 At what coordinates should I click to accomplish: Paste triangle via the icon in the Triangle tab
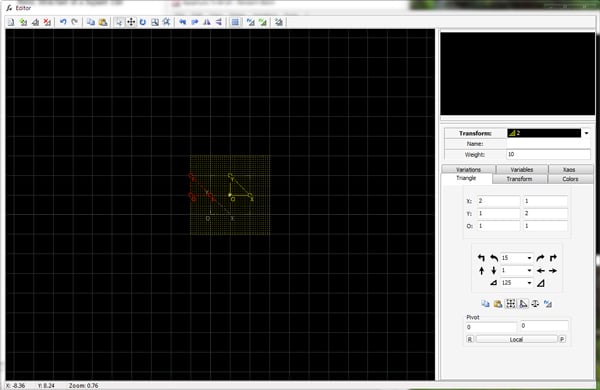click(498, 304)
